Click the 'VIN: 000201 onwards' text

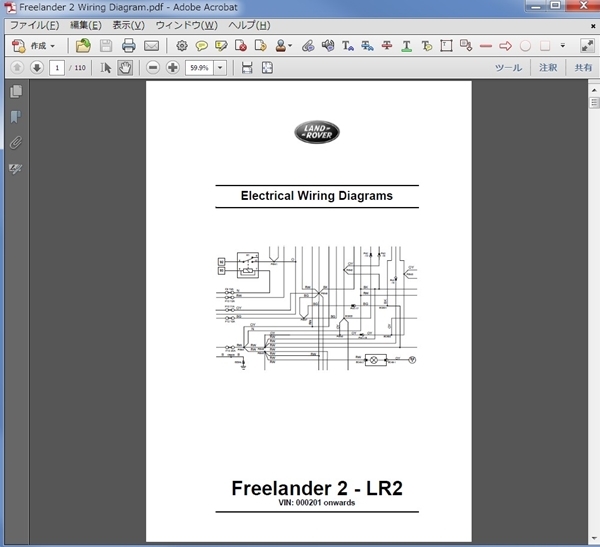point(316,503)
